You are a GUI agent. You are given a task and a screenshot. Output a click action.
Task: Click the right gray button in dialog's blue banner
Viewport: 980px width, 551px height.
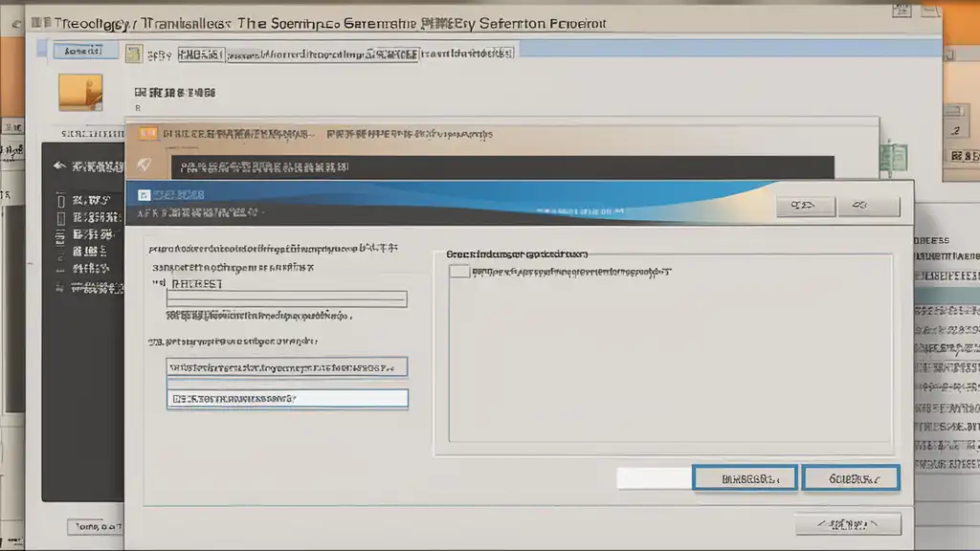tap(869, 206)
